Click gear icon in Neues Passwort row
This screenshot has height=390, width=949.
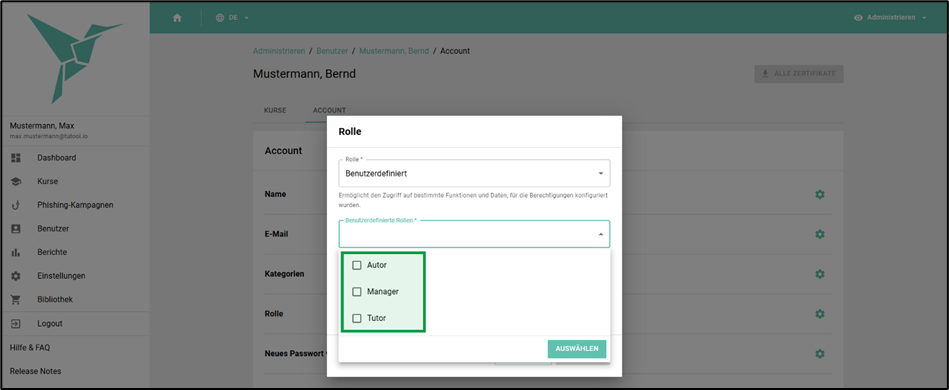[x=819, y=354]
